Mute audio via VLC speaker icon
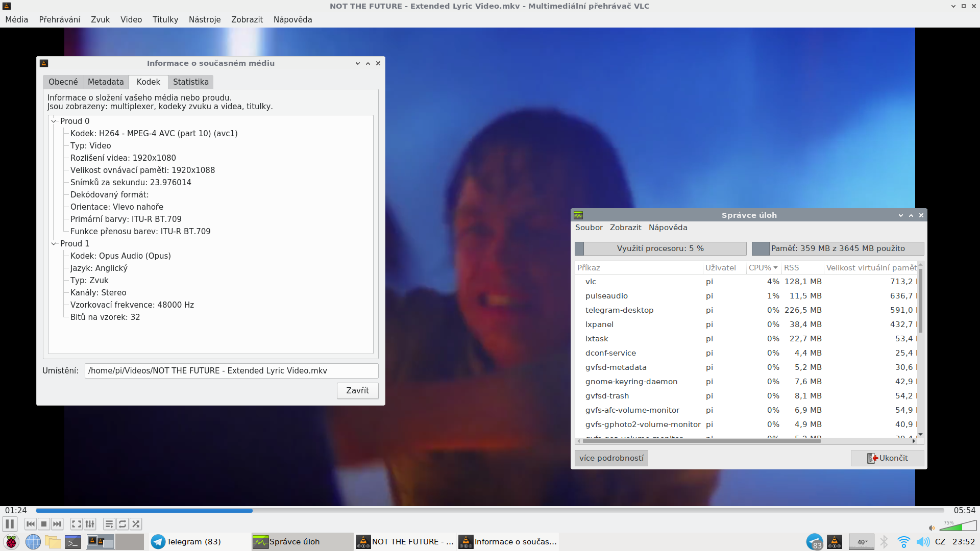 [x=932, y=528]
